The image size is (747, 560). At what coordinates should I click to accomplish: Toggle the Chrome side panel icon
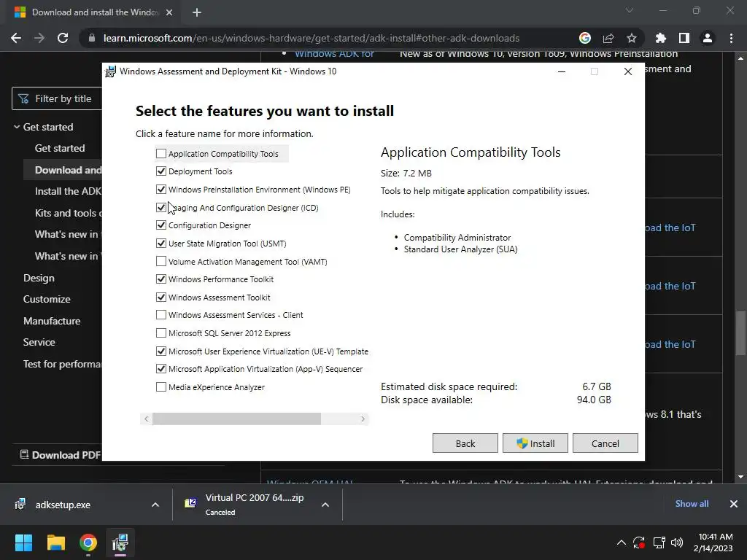[x=684, y=38]
